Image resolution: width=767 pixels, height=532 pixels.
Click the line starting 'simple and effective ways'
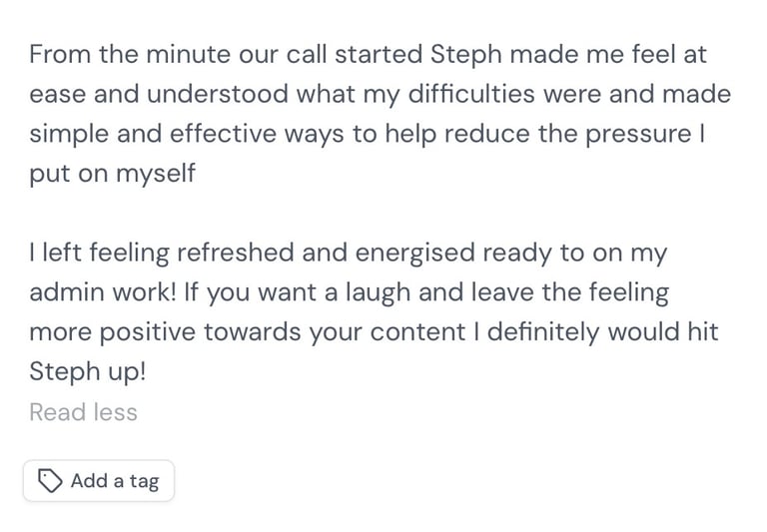click(367, 134)
